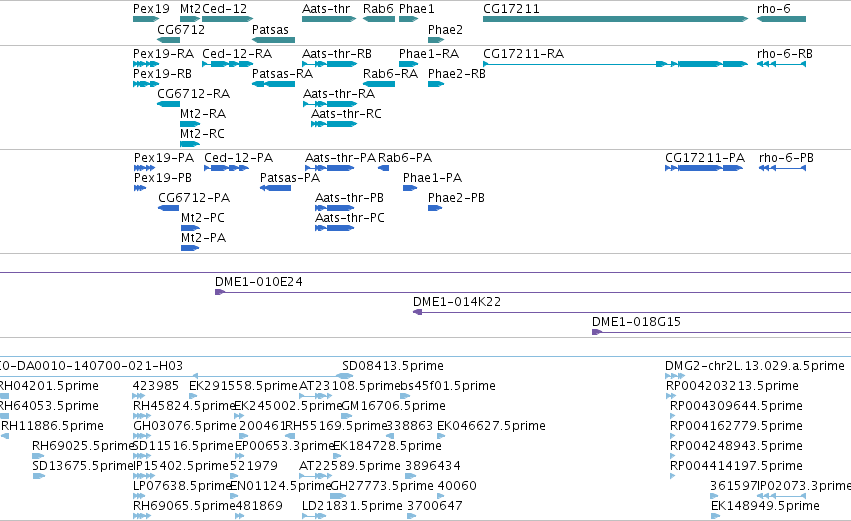Open transcript Patsas-RA label
Screen dimensions: 851x521
[x=283, y=74]
